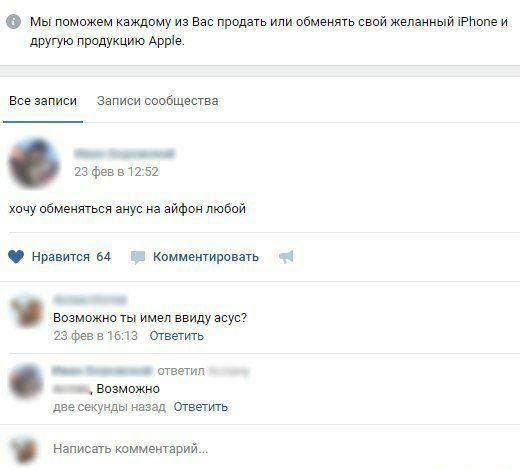The width and height of the screenshot is (520, 470).
Task: Click the blurred post author name
Action: [x=124, y=154]
